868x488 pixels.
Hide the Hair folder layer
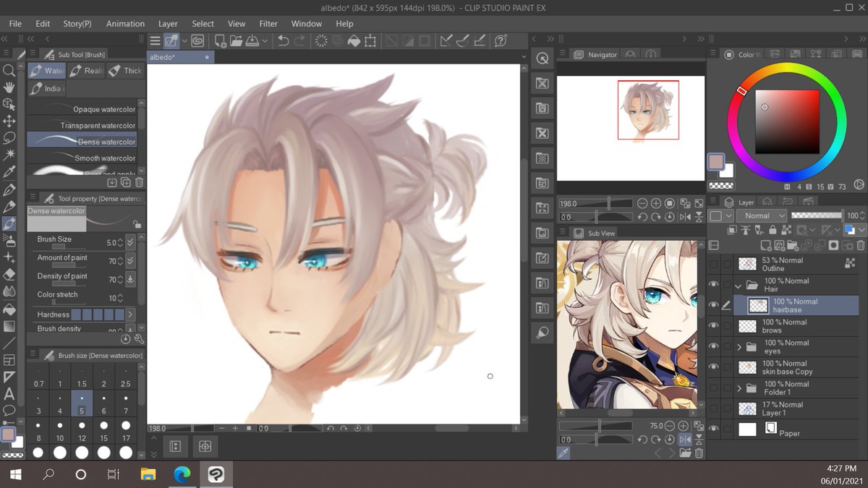714,285
